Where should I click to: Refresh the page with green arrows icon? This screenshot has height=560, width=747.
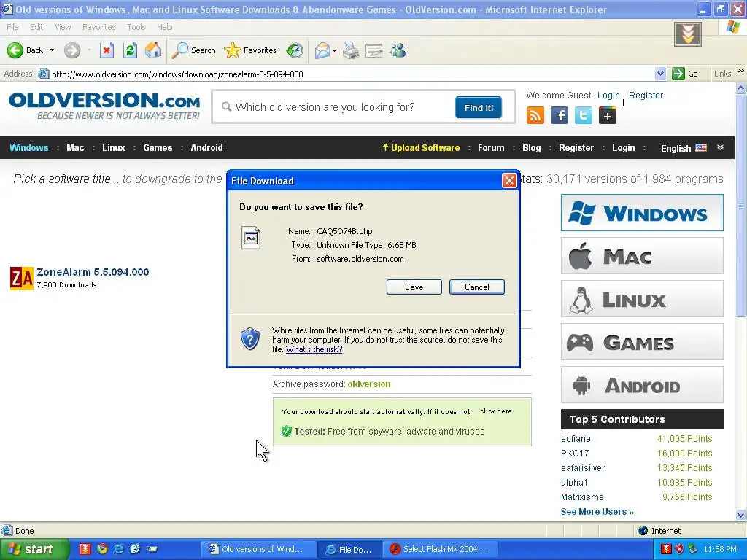click(x=130, y=50)
